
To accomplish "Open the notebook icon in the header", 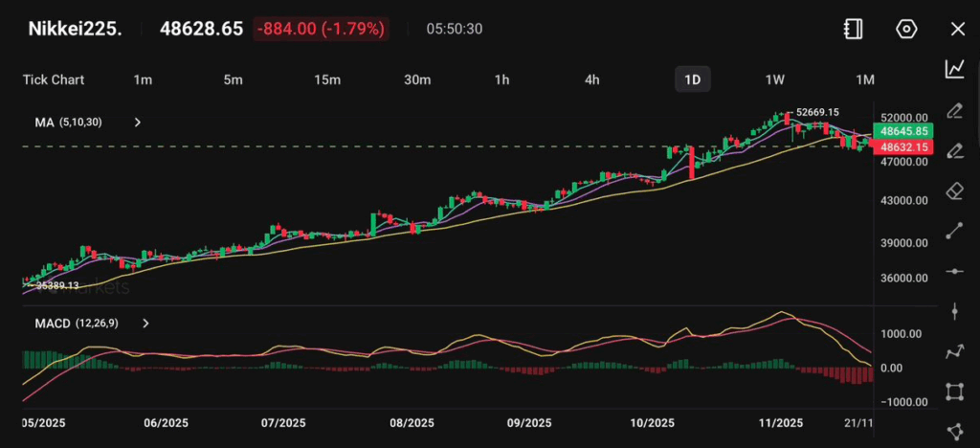I will (854, 29).
